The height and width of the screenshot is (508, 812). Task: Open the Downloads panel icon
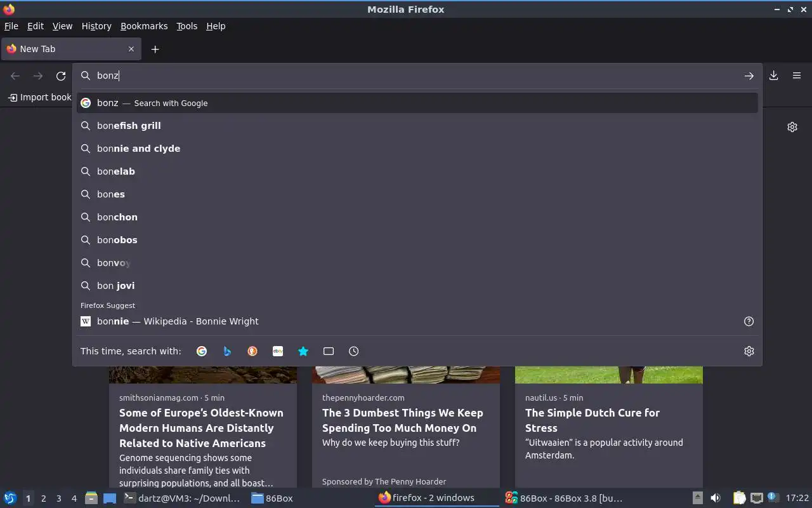click(774, 76)
